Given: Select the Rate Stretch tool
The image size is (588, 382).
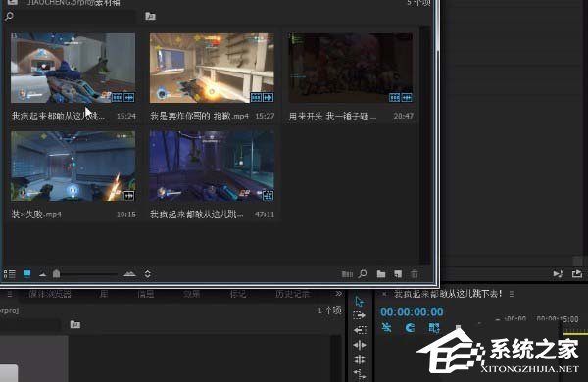Looking at the screenshot, I should pyautogui.click(x=360, y=374).
